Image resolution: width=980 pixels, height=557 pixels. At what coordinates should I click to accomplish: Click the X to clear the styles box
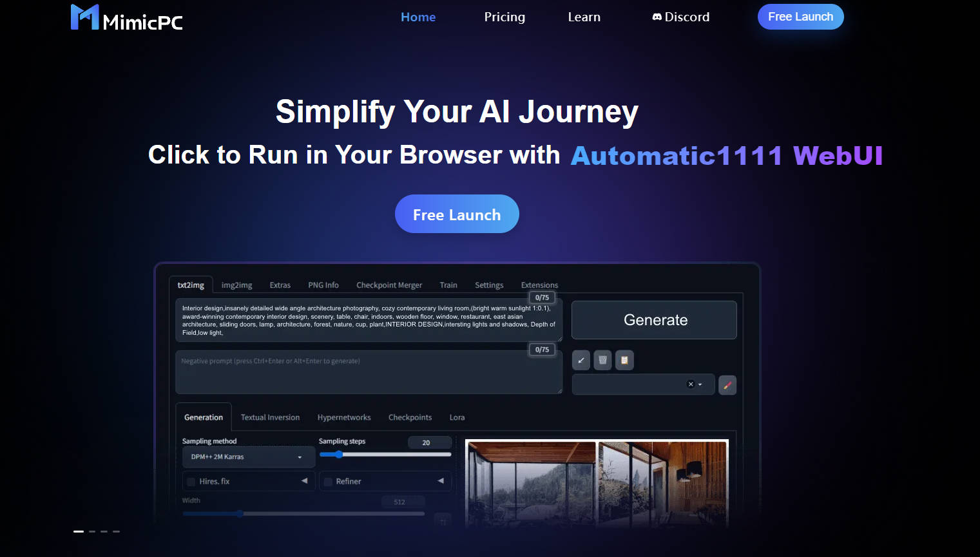tap(691, 384)
